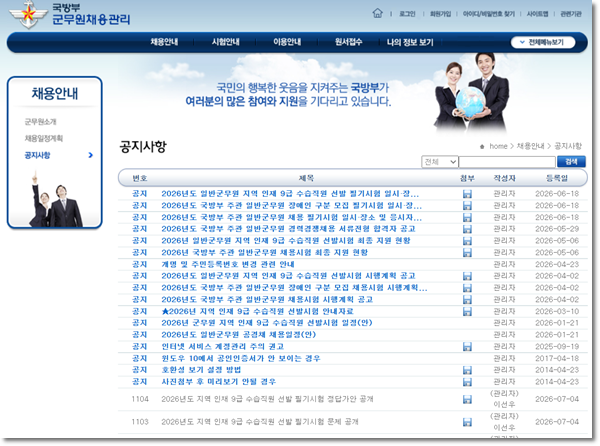Click the 로그인 link
This screenshot has height=446, width=600.
pyautogui.click(x=407, y=14)
